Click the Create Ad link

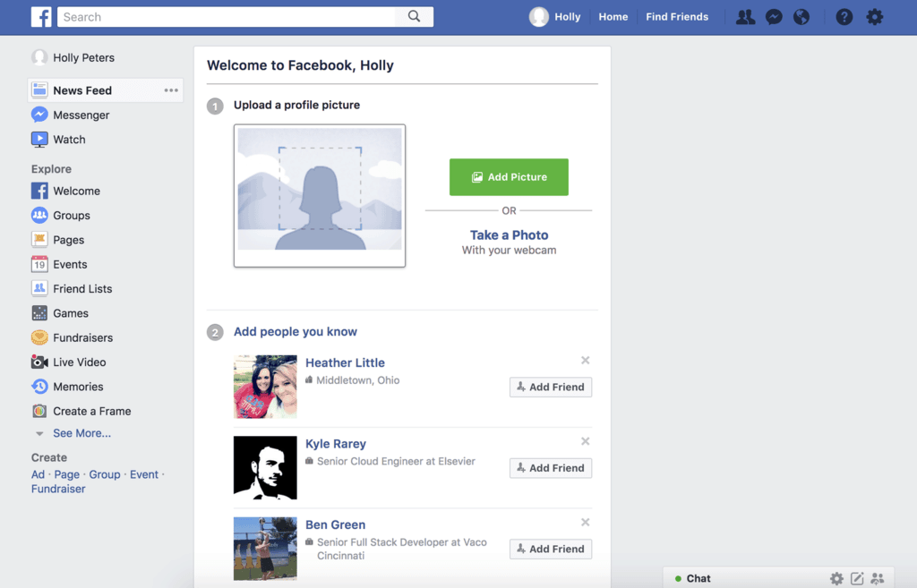click(38, 474)
